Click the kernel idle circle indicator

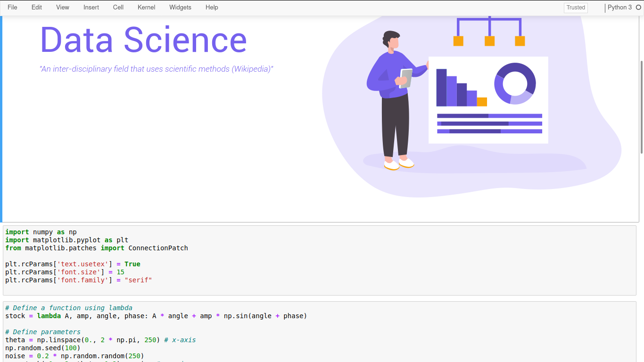click(x=639, y=8)
